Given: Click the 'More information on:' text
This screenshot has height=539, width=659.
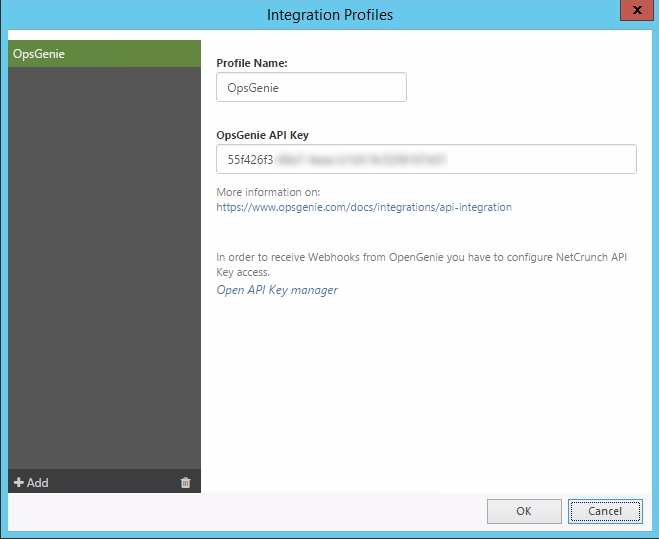Looking at the screenshot, I should 268,192.
